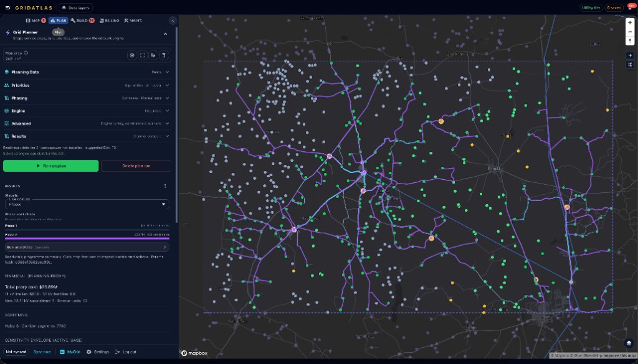The image size is (638, 364).
Task: Open Run analytics details
Action: point(87,247)
